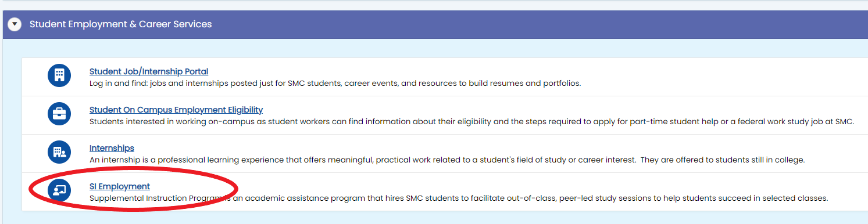
Task: Click the Supplemental Instruction Program description text
Action: (459, 198)
